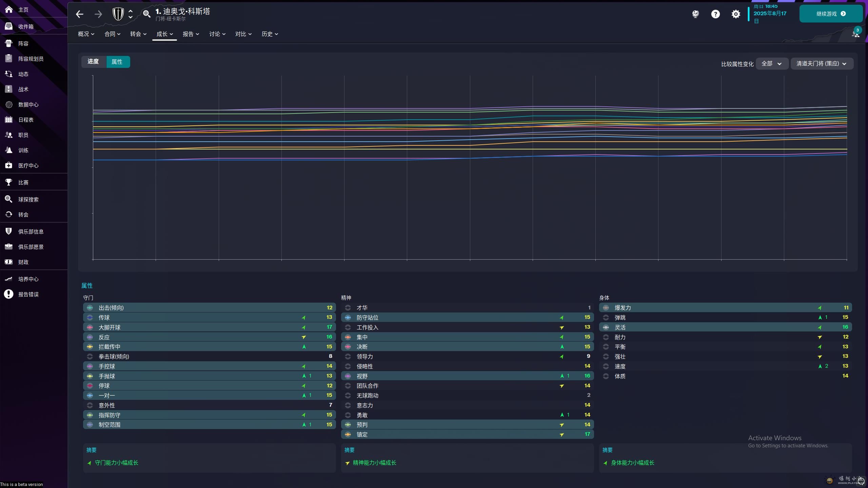Open the 报告错误 report bug icon
This screenshot has height=488, width=868.
[9, 294]
